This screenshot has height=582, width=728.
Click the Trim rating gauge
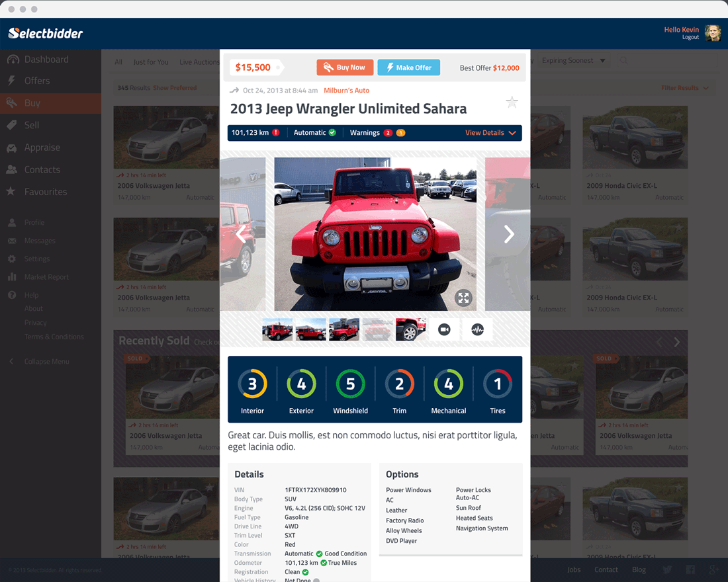point(399,384)
